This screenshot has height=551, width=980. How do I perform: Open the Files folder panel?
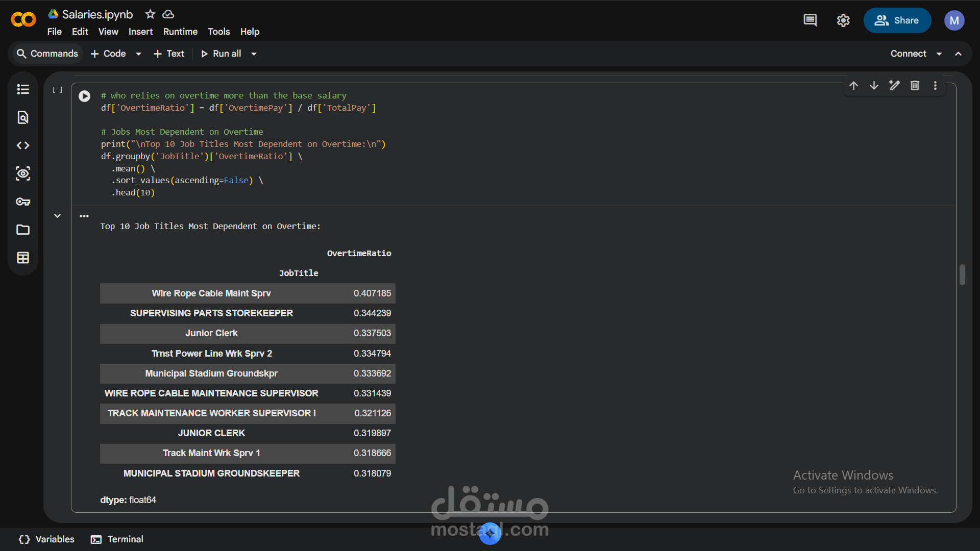[23, 230]
